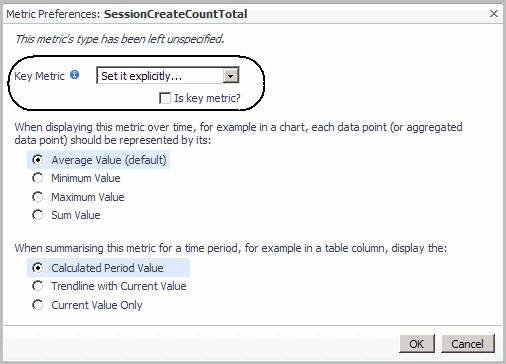Image resolution: width=506 pixels, height=364 pixels.
Task: Click the 'Is key metric?' label text
Action: (207, 98)
